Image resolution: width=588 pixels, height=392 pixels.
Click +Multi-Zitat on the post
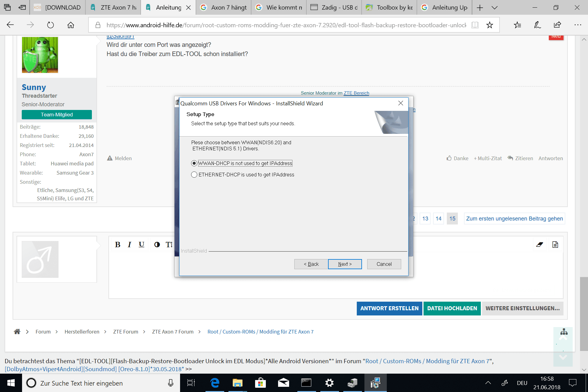(x=488, y=158)
